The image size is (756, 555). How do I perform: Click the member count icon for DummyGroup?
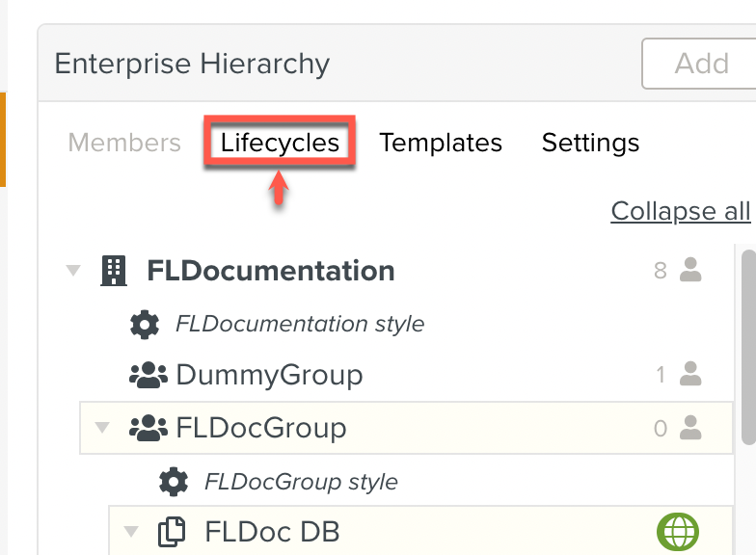pos(690,374)
